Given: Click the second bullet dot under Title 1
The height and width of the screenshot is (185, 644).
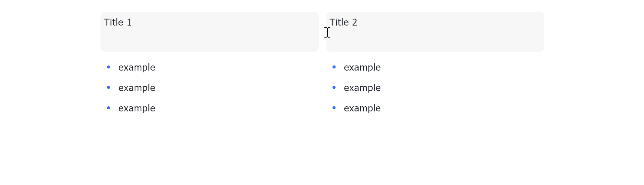Looking at the screenshot, I should pos(109,87).
